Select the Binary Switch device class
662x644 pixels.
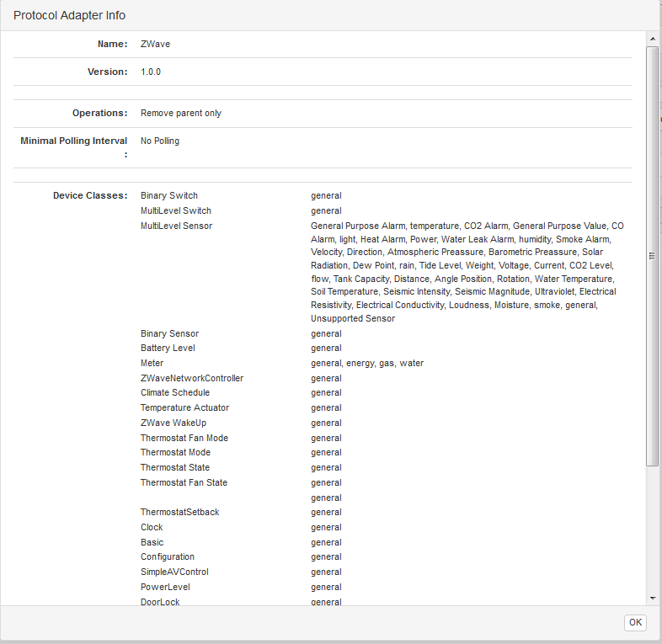[169, 195]
